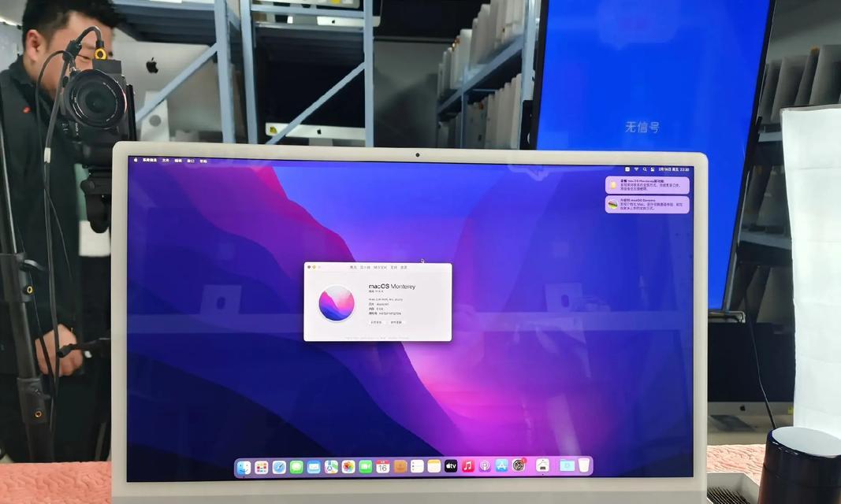Open Control Center from the menu bar
The image size is (841, 504).
click(652, 169)
